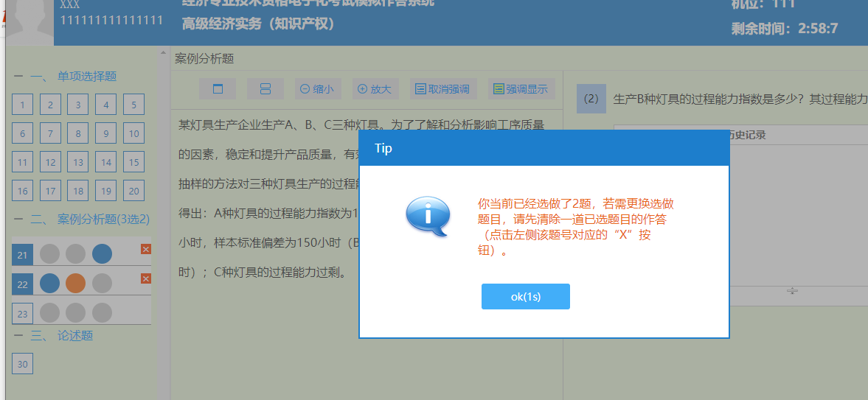868x400 pixels.
Task: Choose question 9
Action: point(105,133)
